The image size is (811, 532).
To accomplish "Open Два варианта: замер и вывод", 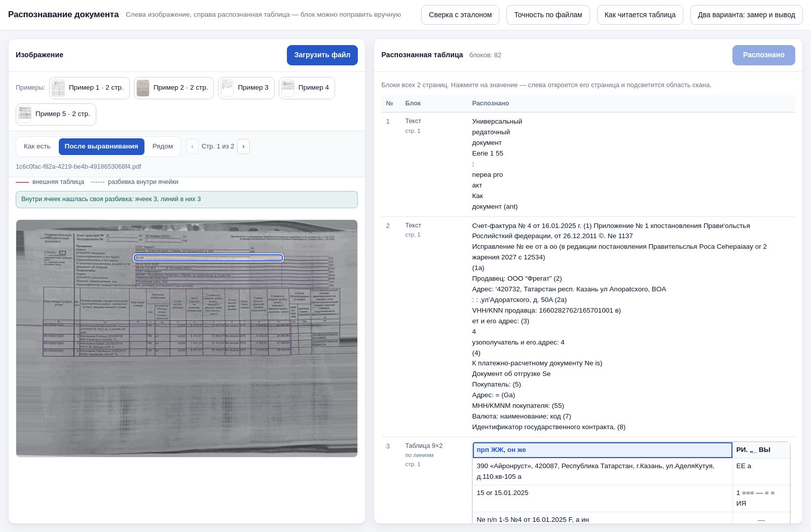I will (x=746, y=15).
